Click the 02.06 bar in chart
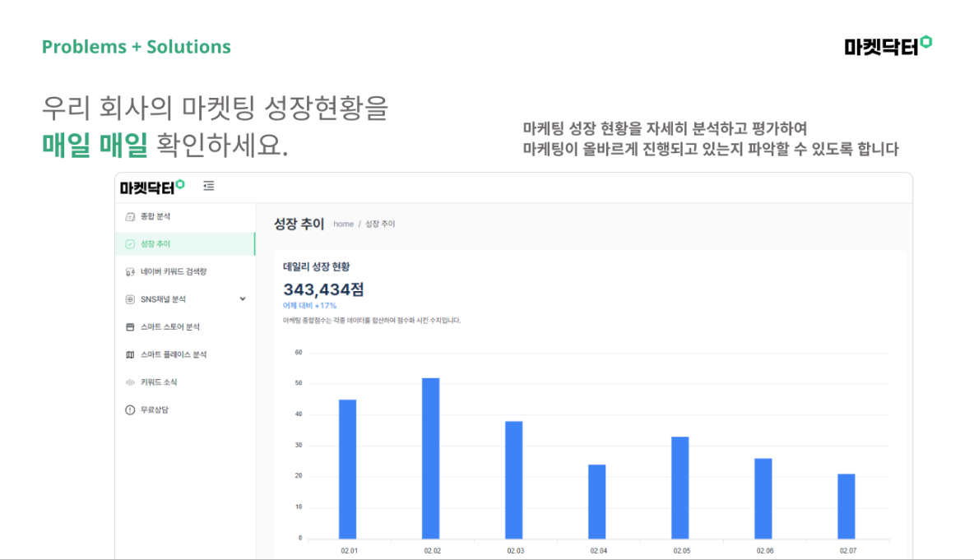 [763, 498]
